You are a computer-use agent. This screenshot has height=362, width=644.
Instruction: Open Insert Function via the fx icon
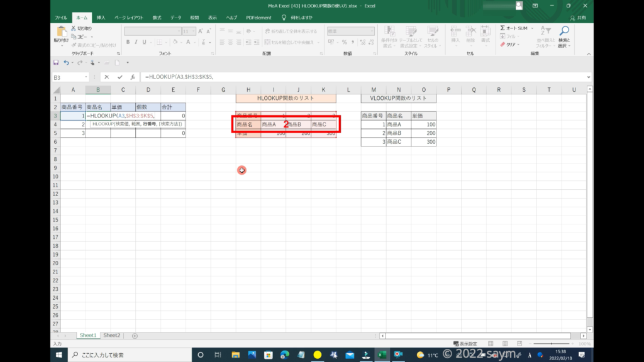tap(132, 77)
